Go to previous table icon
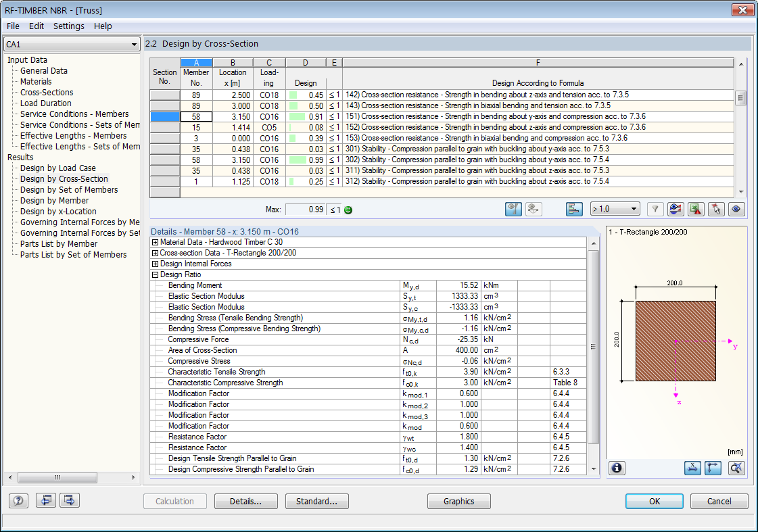Screen dimensions: 758x532 click(46, 500)
